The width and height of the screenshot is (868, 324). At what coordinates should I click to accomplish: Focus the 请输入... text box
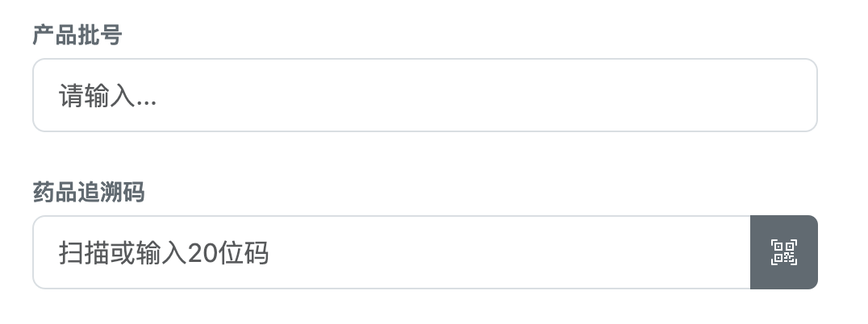point(424,95)
